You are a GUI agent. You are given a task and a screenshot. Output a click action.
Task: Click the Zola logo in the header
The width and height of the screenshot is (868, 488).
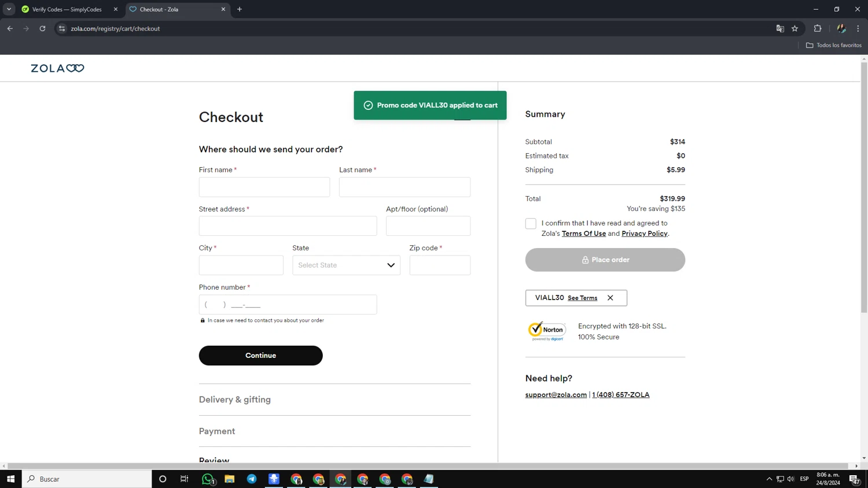(57, 68)
